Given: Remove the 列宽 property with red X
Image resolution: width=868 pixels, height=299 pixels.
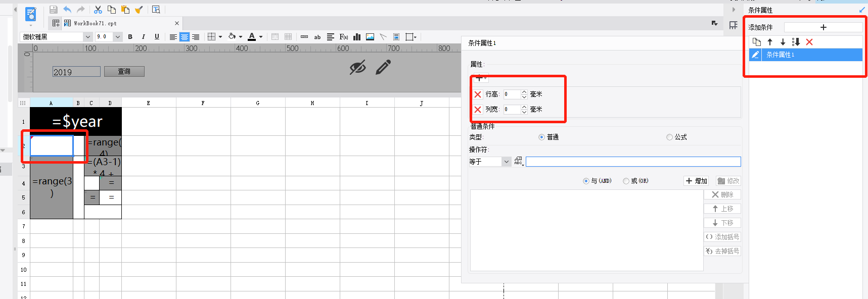Looking at the screenshot, I should point(478,110).
